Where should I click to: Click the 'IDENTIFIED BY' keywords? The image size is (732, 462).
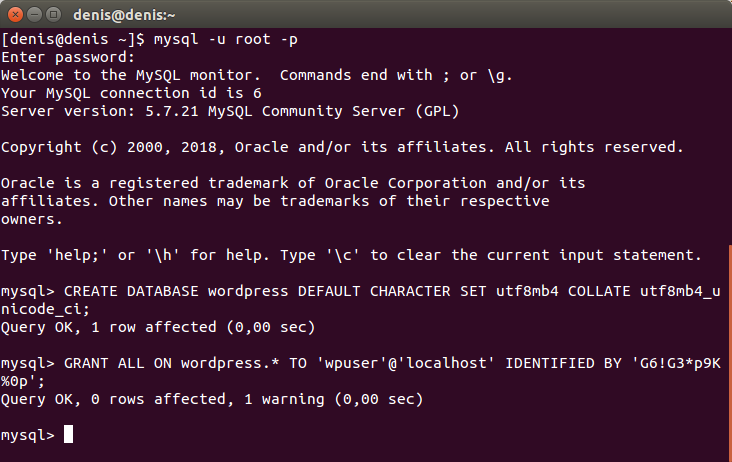click(563, 363)
